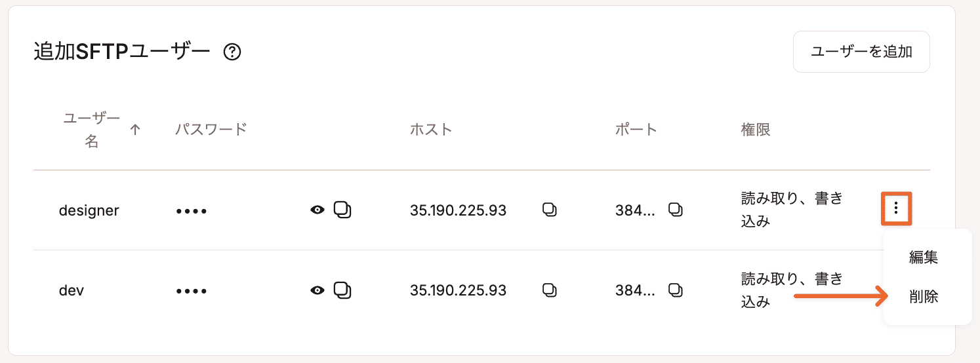Copy the port number for designer
The image size is (980, 363).
(x=676, y=210)
